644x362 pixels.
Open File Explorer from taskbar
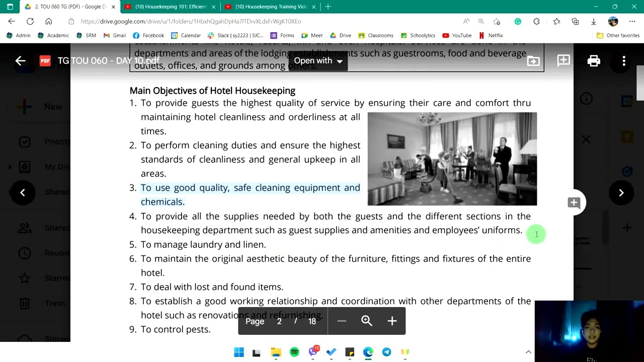276,352
